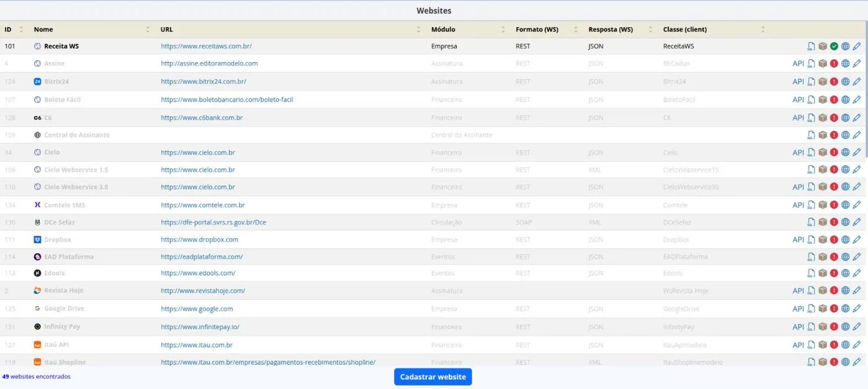Edit Dropbox entry with the pencil icon
The image size is (868, 389).
click(857, 239)
